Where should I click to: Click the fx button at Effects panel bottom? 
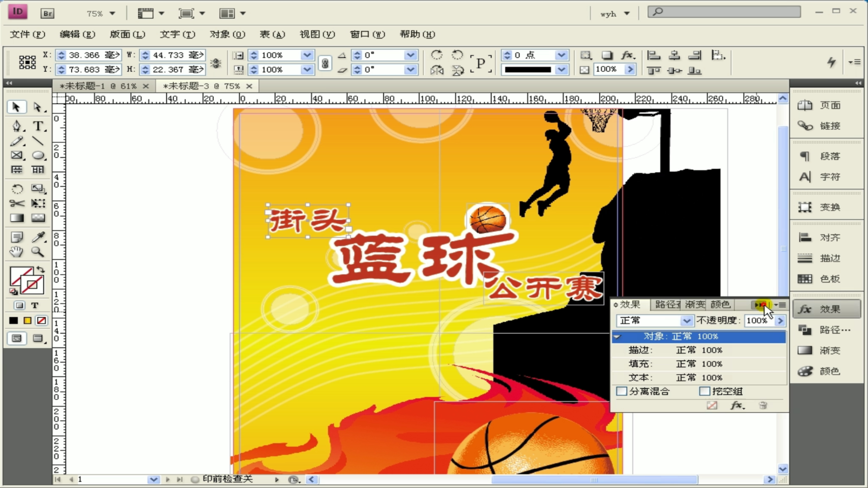coord(737,405)
